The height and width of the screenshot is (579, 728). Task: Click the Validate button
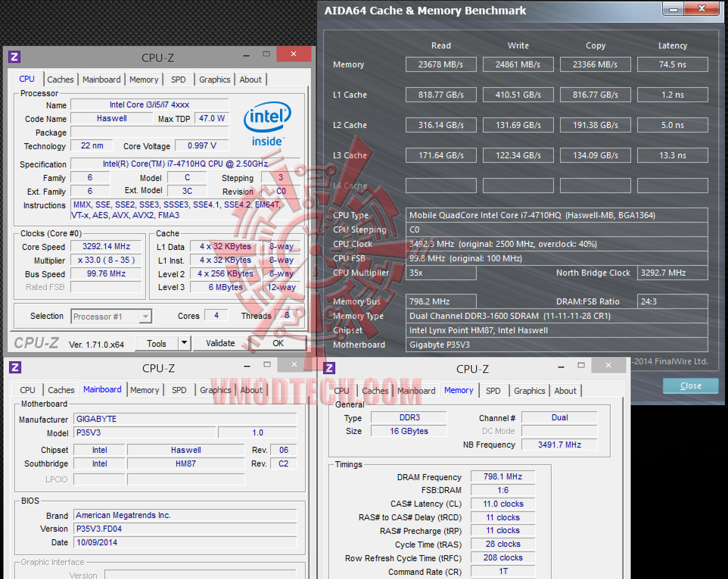(220, 343)
